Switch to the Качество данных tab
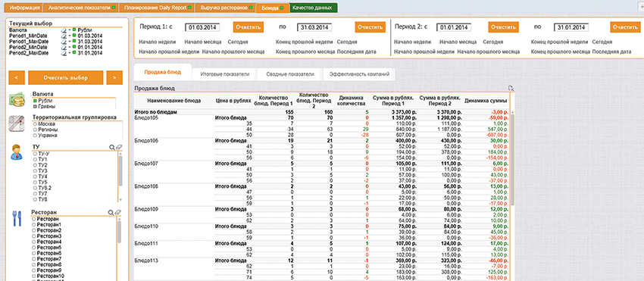This screenshot has width=644, height=281. 314,8
